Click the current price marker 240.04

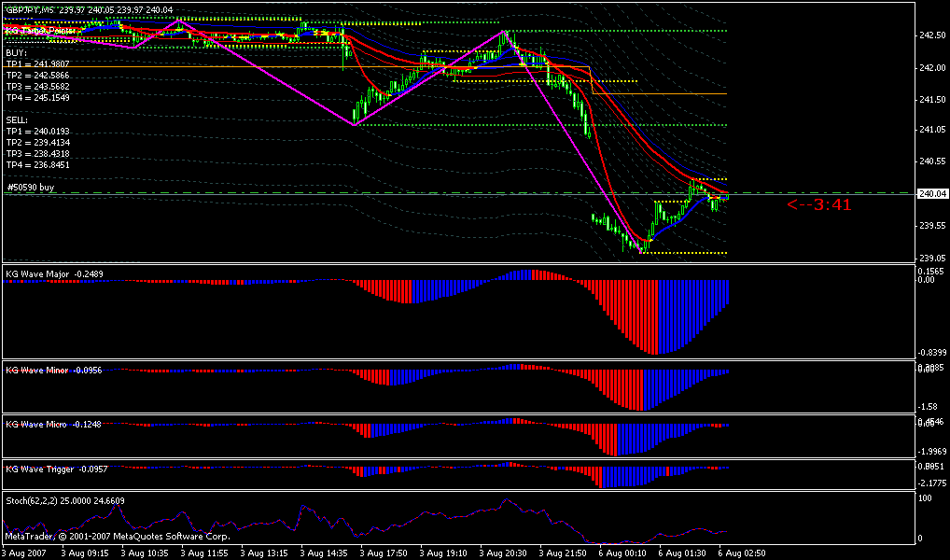coord(932,194)
